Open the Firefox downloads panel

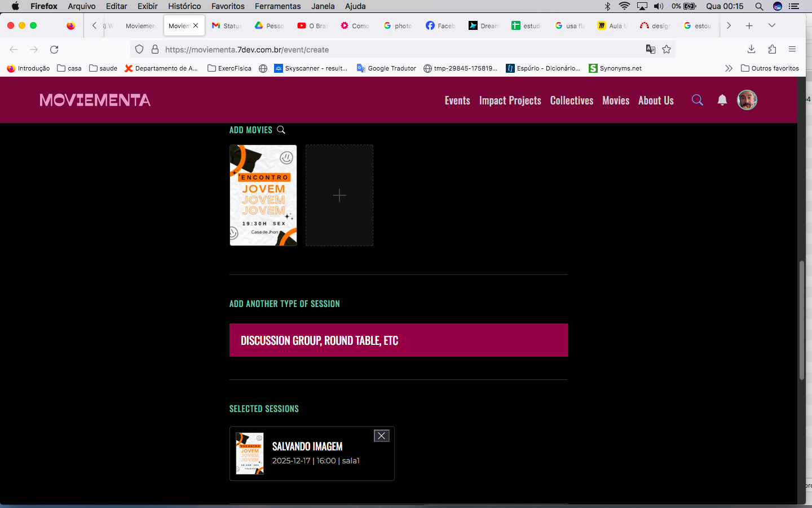751,50
